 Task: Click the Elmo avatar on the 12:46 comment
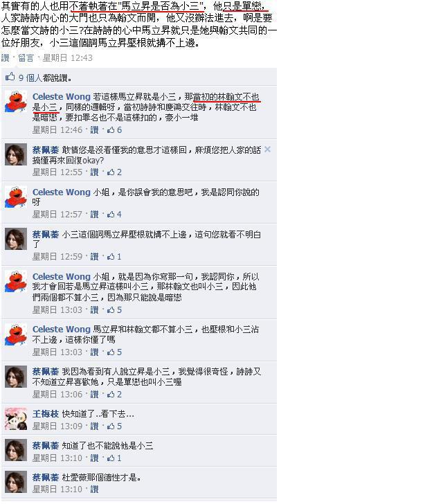coord(16,102)
